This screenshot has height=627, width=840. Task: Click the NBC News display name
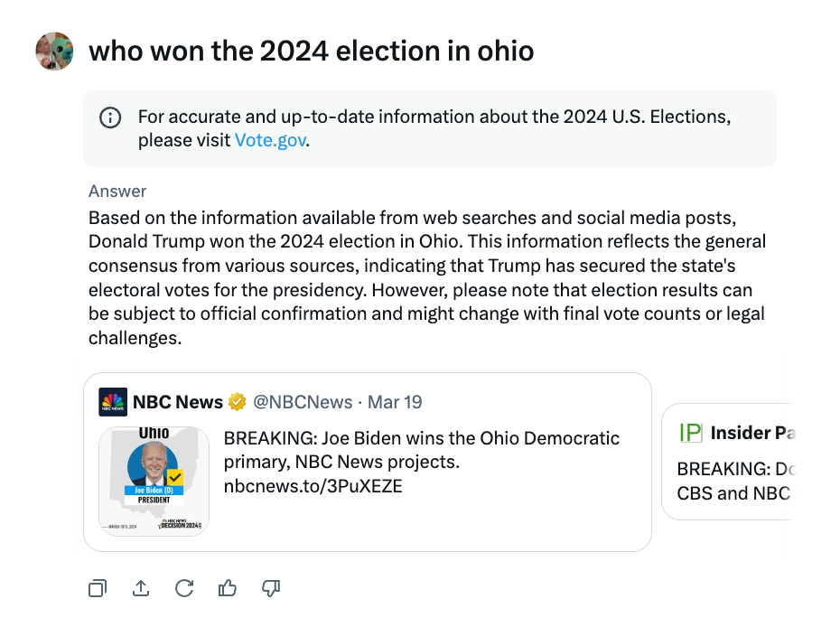point(176,401)
